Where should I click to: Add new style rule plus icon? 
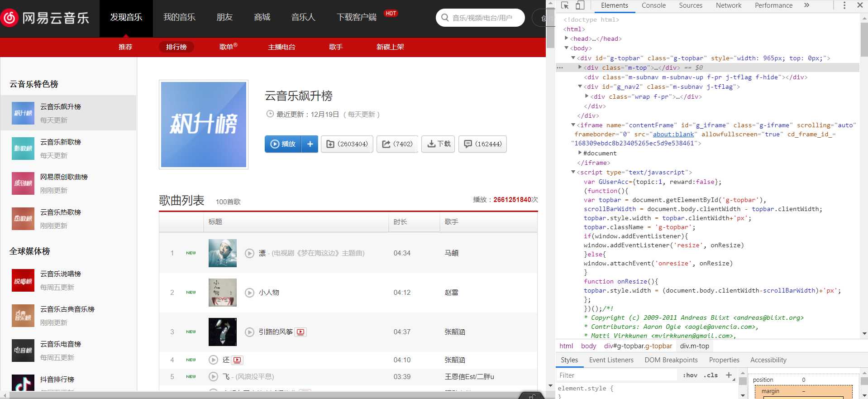729,375
